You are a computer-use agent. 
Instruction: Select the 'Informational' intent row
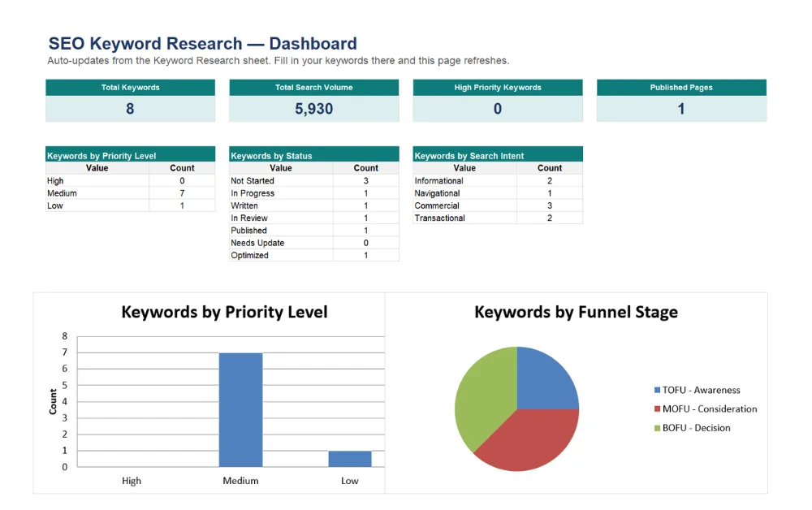(498, 181)
